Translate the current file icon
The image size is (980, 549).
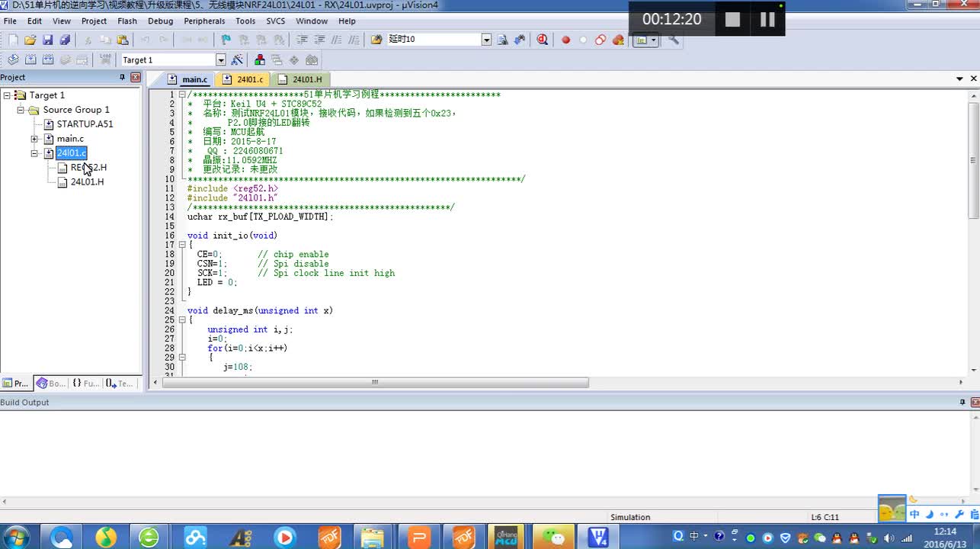pos(13,59)
